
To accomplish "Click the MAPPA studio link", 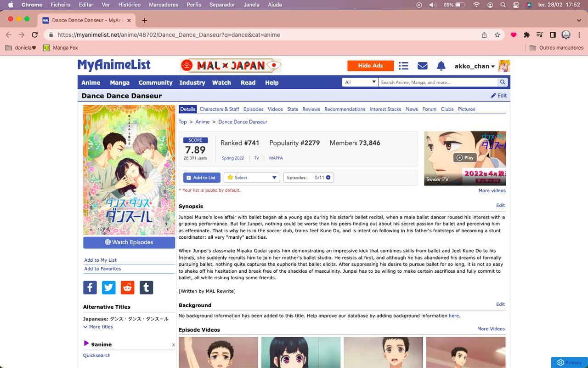I will 276,158.
